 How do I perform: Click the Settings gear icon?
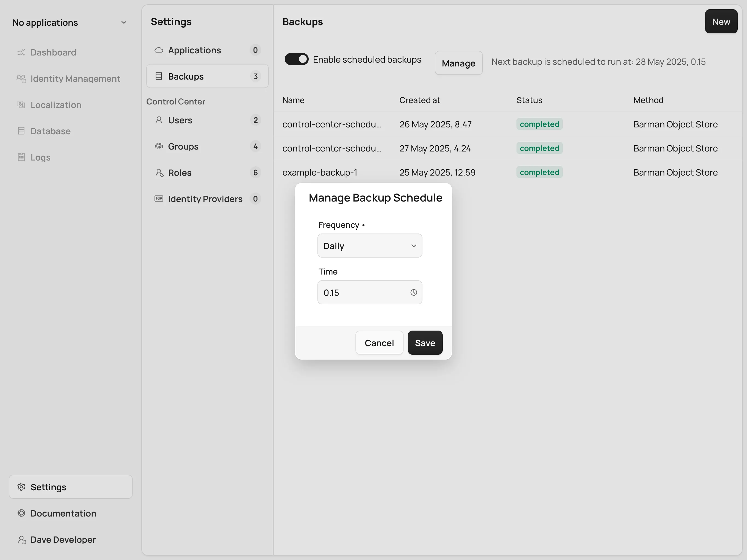click(21, 487)
